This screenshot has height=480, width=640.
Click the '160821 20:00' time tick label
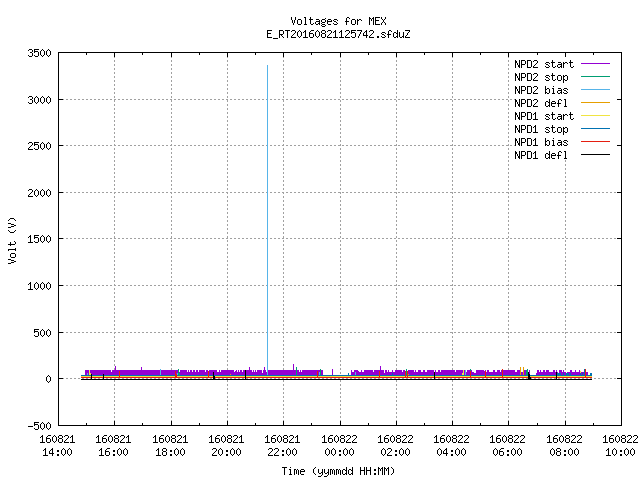click(x=226, y=446)
